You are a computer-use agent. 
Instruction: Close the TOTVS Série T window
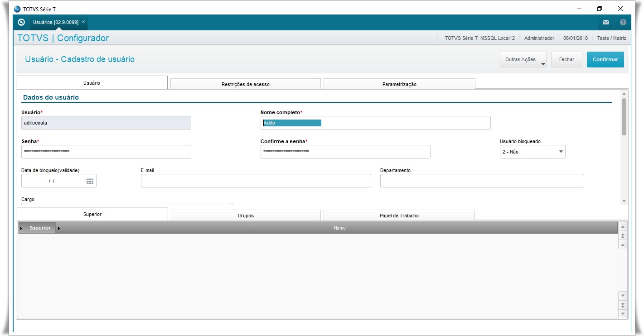pos(620,9)
